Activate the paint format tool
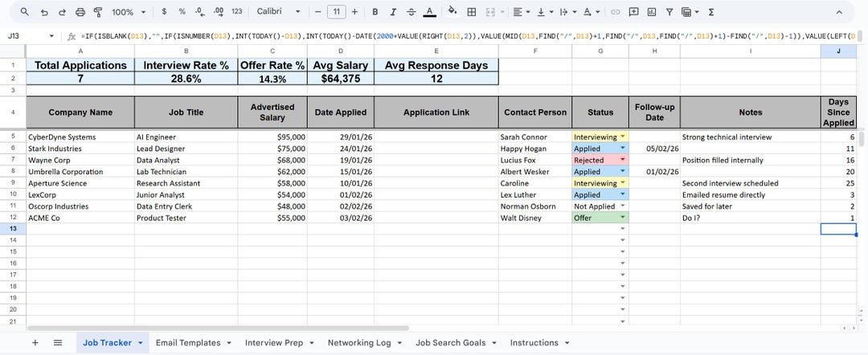Viewport: 868px width, 355px height. coord(98,11)
